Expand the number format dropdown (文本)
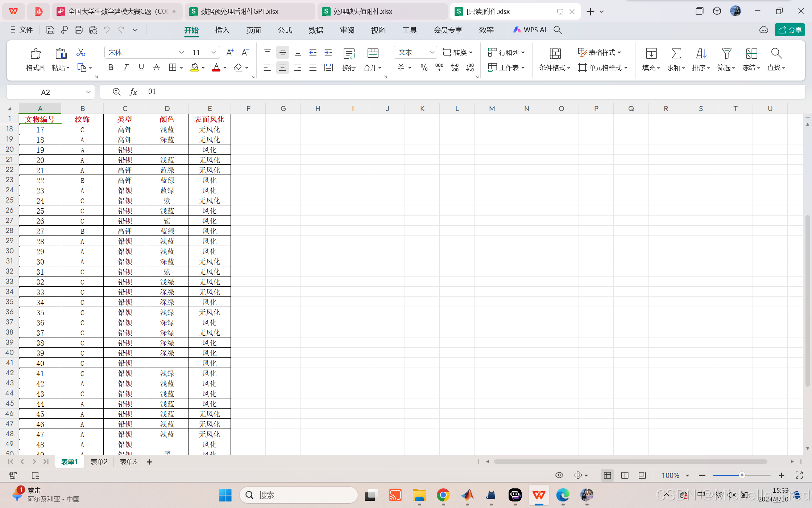 [x=432, y=53]
